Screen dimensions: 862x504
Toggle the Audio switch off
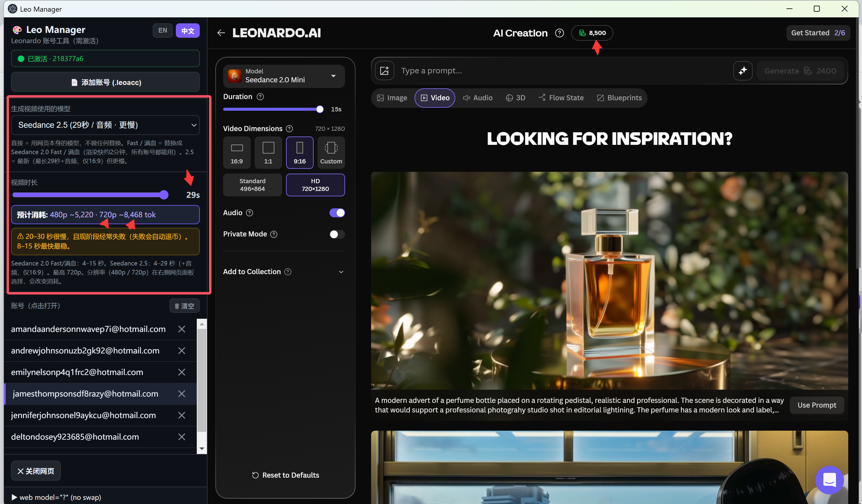coord(337,212)
